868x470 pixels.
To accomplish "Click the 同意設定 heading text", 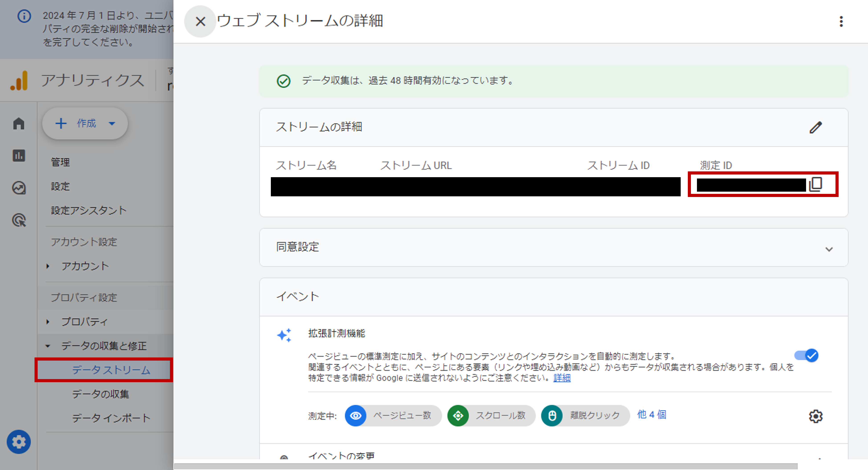I will 298,247.
